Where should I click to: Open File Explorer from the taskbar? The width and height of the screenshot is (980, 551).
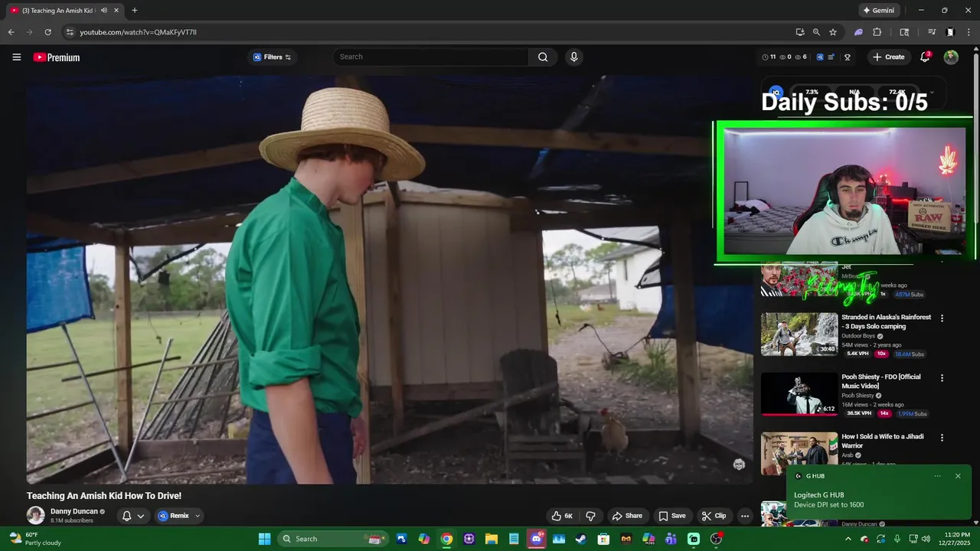pyautogui.click(x=492, y=539)
